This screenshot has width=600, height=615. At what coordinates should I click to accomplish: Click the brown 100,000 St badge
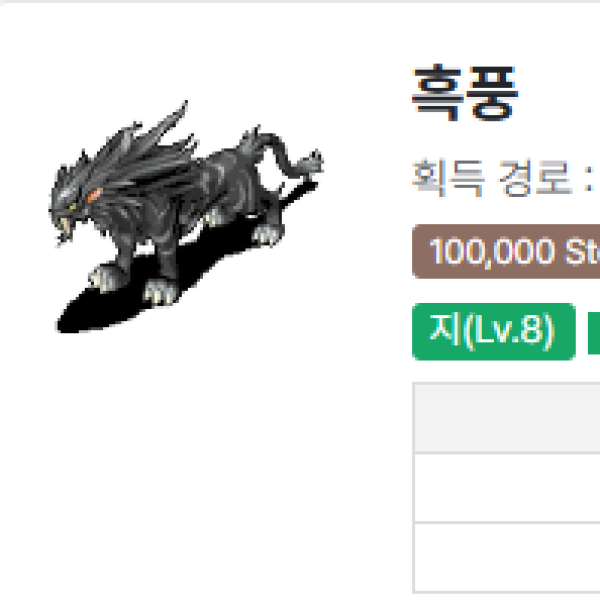pos(506,251)
